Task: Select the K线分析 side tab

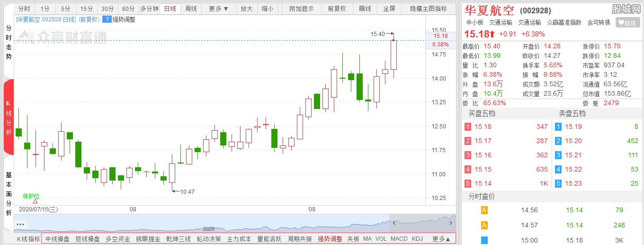Action: [9, 117]
